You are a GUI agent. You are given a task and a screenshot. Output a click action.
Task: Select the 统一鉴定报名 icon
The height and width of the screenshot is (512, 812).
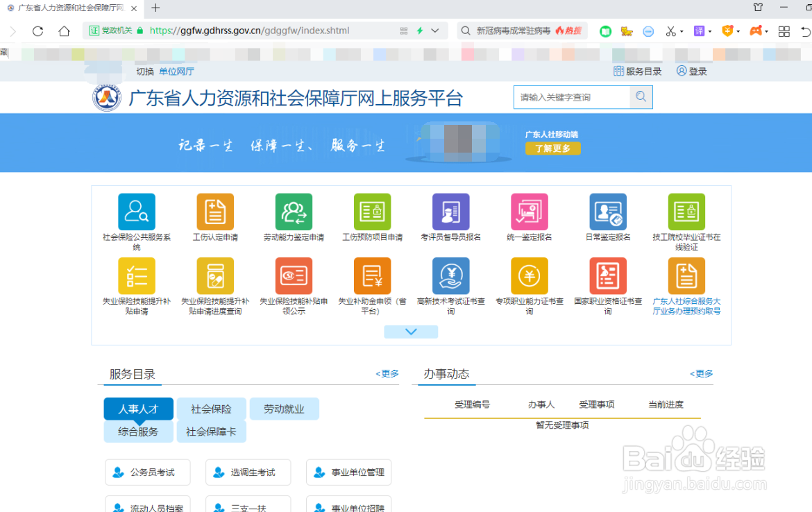pos(529,212)
